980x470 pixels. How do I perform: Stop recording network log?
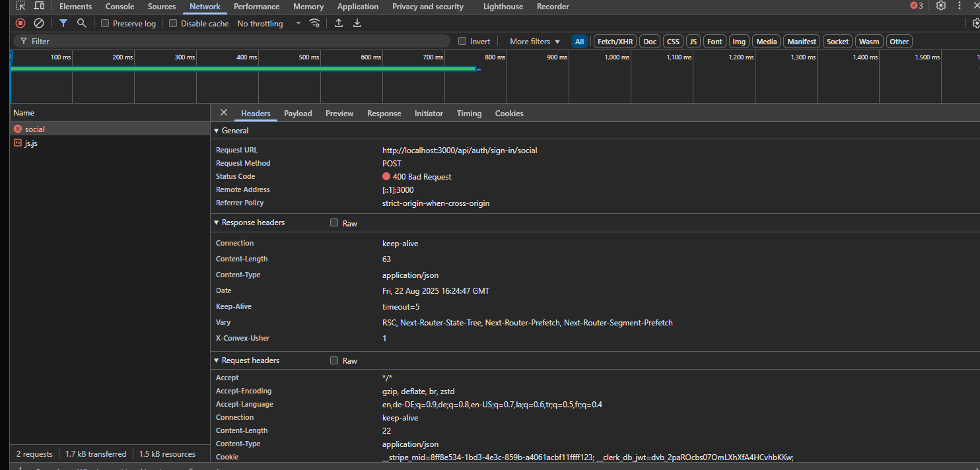(x=20, y=23)
